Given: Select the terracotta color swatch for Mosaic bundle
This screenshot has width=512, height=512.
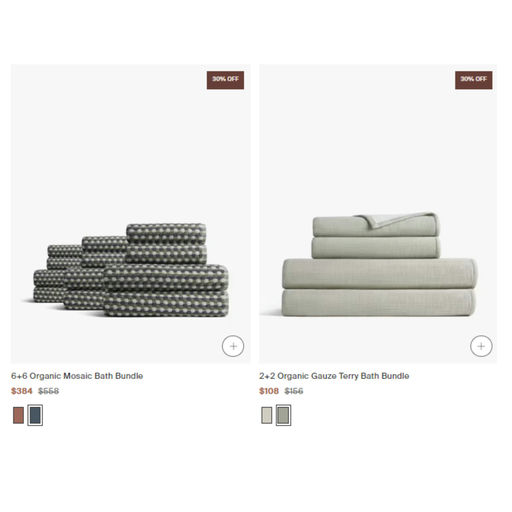Looking at the screenshot, I should pyautogui.click(x=18, y=415).
